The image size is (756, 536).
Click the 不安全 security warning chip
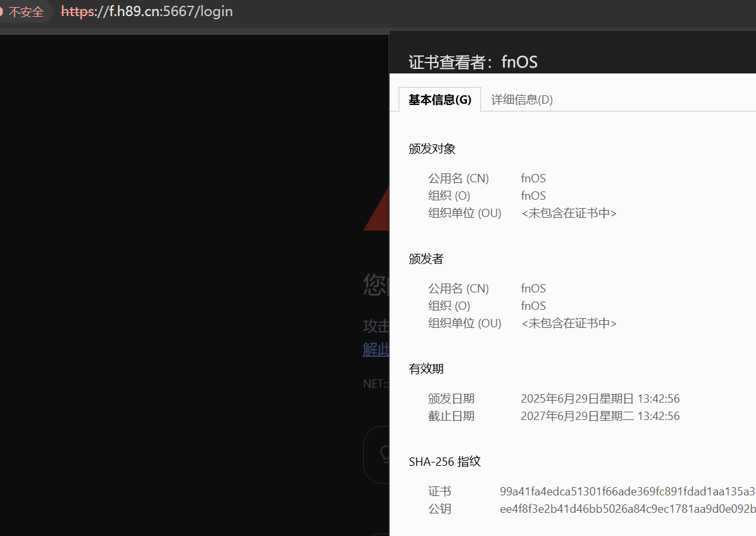(23, 11)
